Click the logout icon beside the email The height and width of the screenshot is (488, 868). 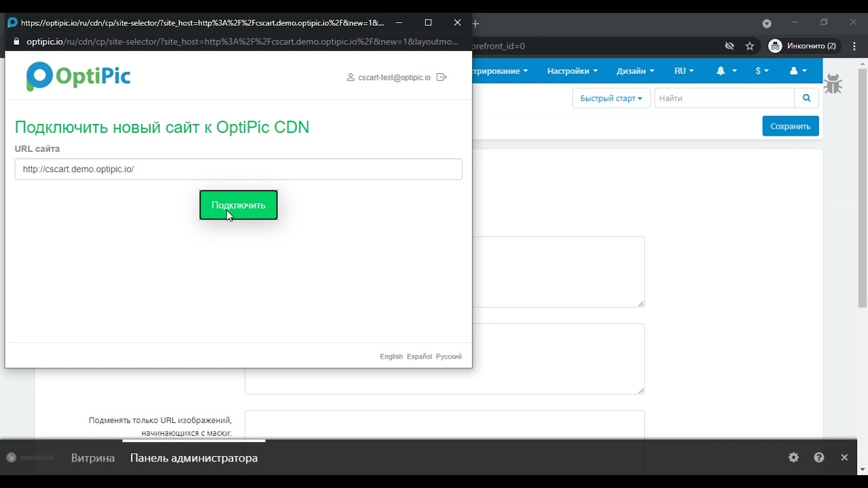pyautogui.click(x=441, y=77)
